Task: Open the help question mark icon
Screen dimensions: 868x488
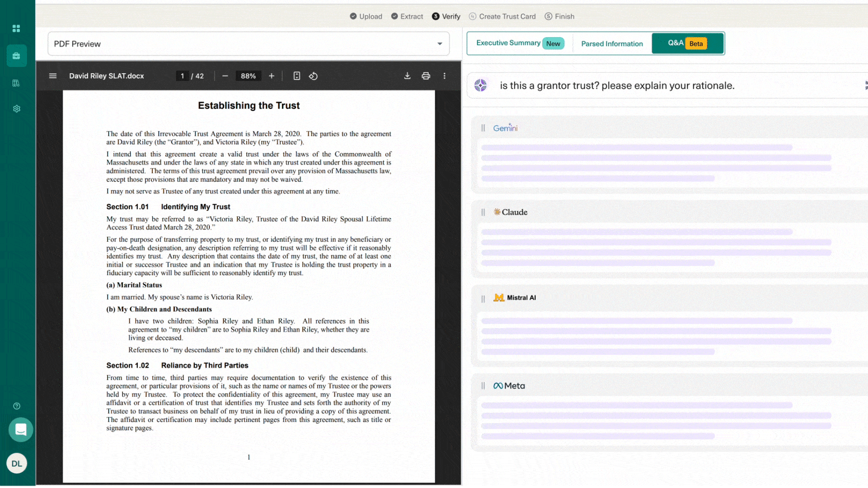Action: coord(17,406)
